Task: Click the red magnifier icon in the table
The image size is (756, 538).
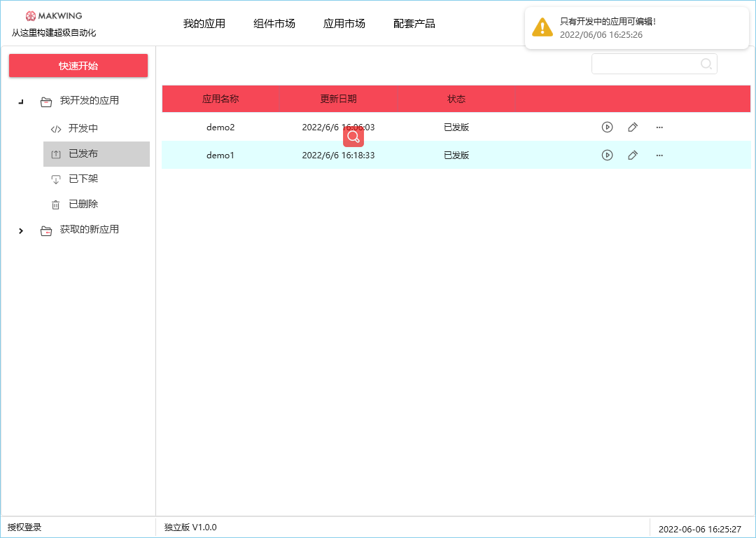Action: click(x=353, y=136)
